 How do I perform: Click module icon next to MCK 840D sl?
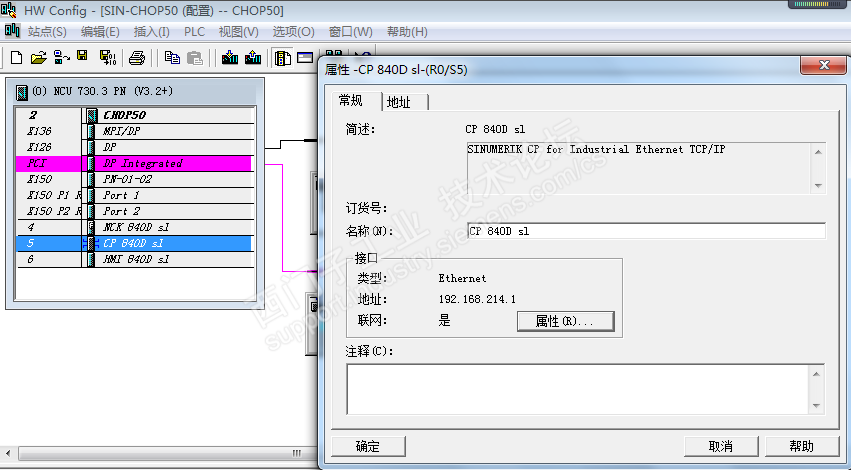click(x=91, y=227)
